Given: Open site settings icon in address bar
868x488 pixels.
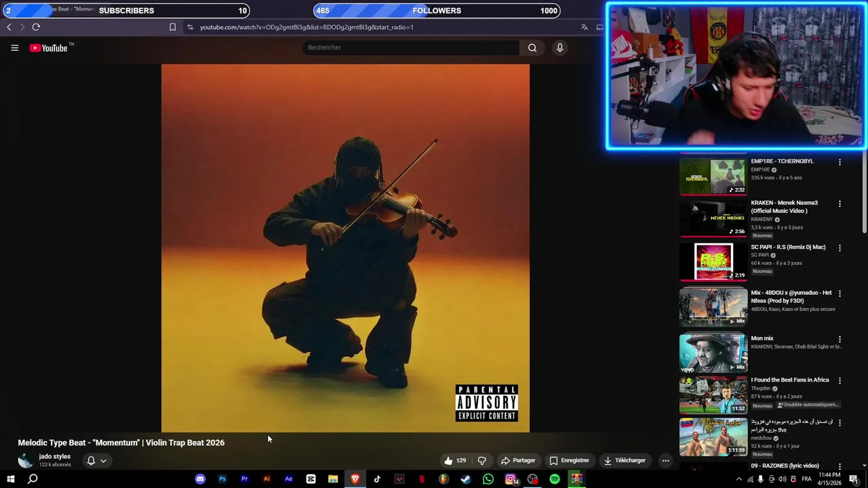Looking at the screenshot, I should (x=190, y=27).
